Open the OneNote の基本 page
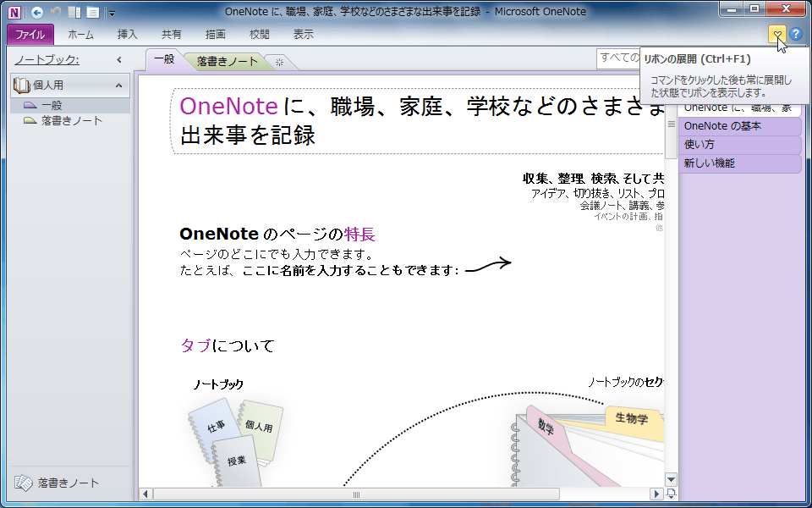Image resolution: width=812 pixels, height=508 pixels. point(739,126)
